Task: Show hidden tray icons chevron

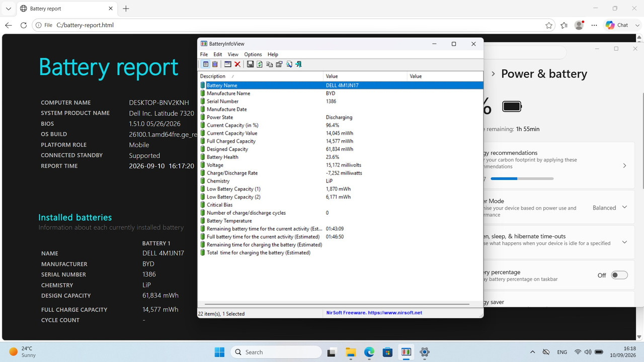Action: pos(533,352)
